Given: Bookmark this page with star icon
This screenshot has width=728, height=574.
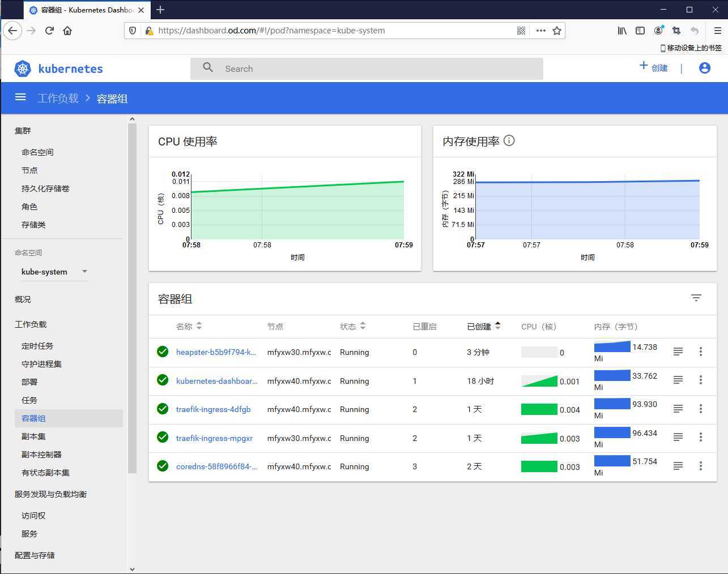Looking at the screenshot, I should [x=557, y=31].
